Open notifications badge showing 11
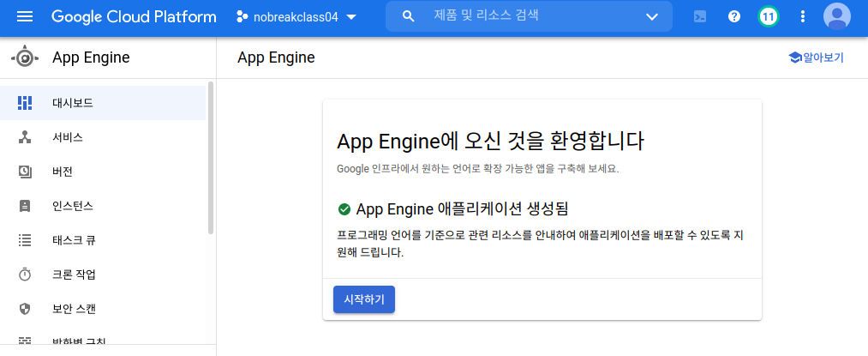 pyautogui.click(x=768, y=16)
